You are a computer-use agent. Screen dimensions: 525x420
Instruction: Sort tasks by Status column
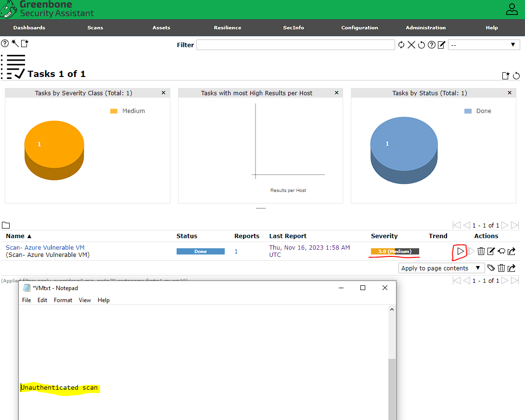[x=187, y=236]
